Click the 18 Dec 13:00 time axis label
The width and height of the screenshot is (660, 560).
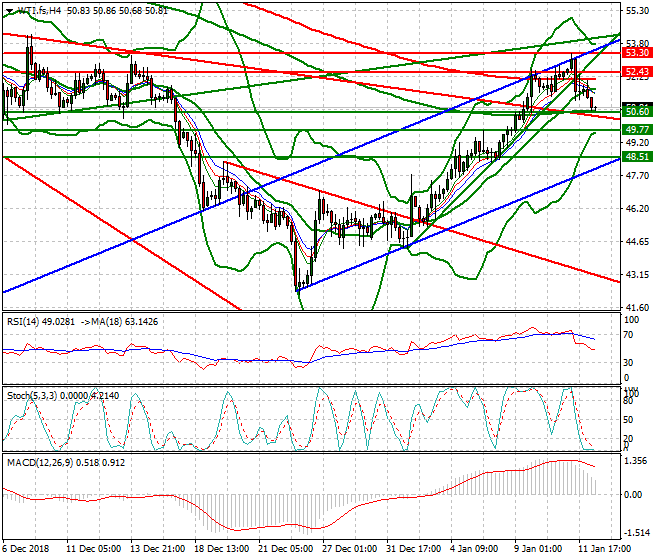coord(221,549)
